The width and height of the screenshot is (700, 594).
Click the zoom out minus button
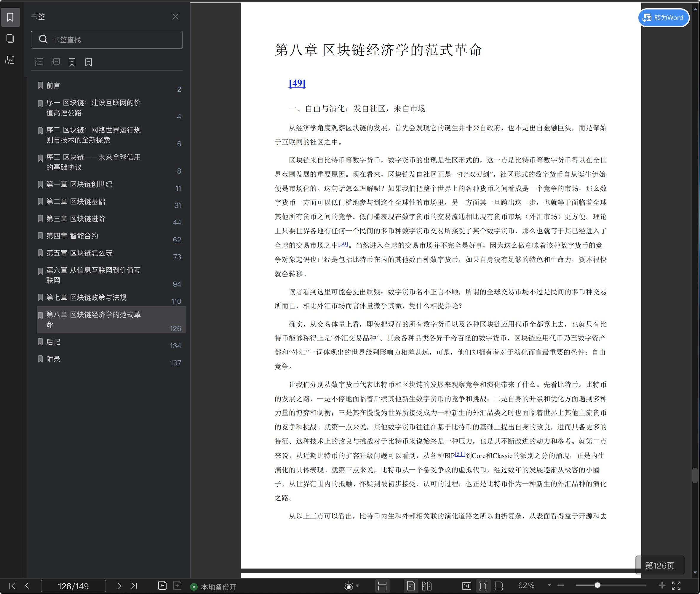coord(561,586)
